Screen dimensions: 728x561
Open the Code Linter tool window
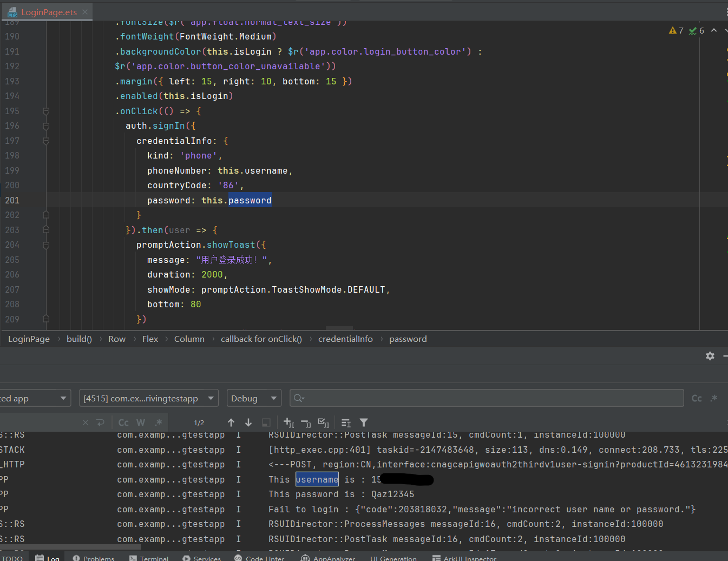pyautogui.click(x=259, y=558)
